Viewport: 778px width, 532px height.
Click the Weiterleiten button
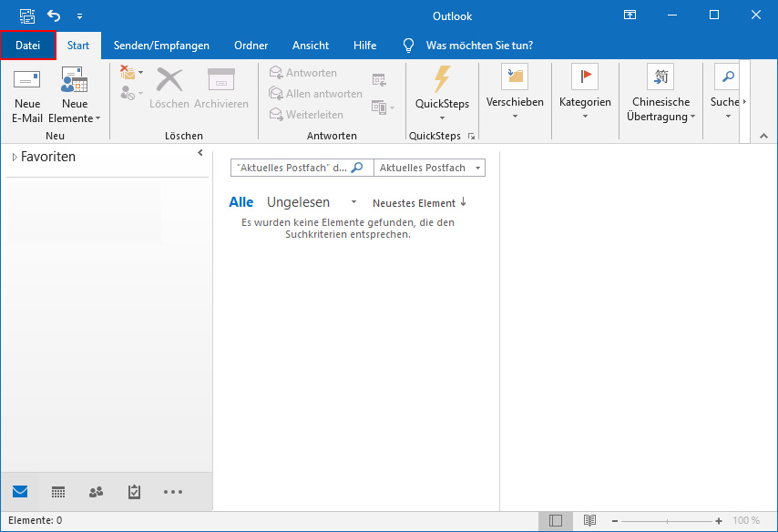tap(306, 114)
